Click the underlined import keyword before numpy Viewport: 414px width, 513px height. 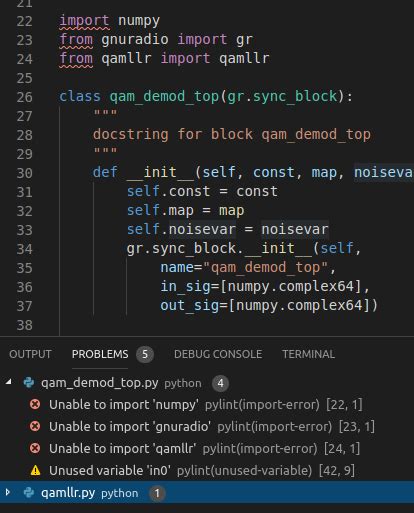coord(84,21)
